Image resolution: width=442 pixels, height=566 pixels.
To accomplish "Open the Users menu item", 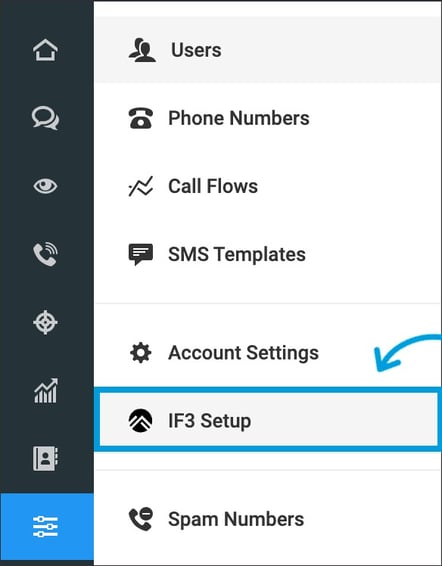I will click(x=267, y=50).
